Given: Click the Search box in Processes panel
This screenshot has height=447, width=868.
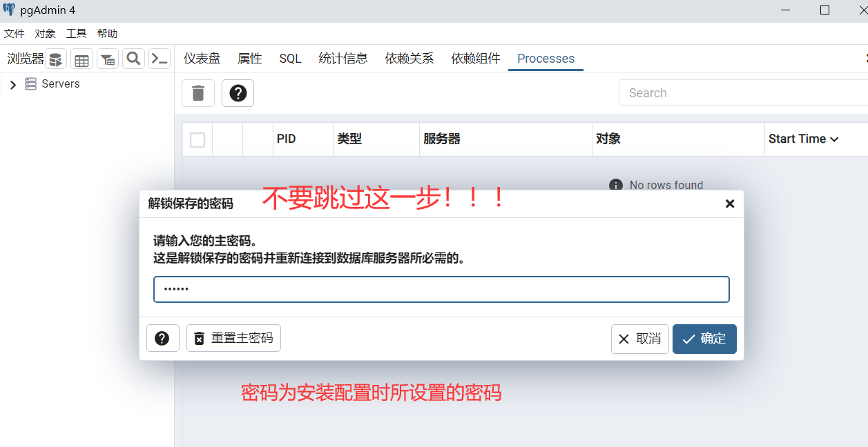Looking at the screenshot, I should 743,93.
